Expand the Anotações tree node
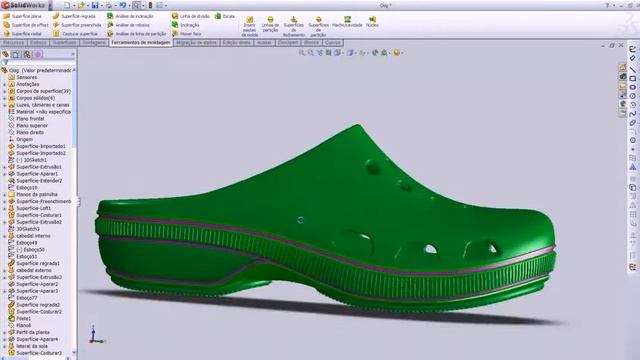640x360 pixels. point(5,84)
